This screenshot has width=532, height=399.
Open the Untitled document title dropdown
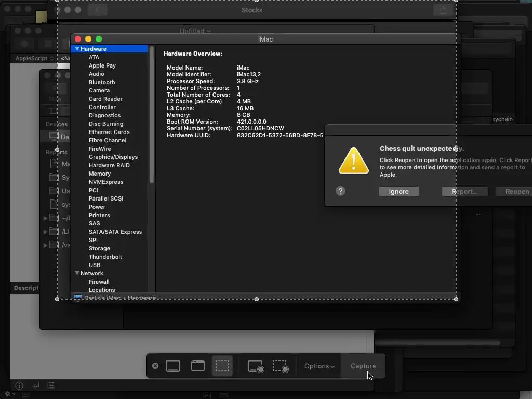[x=195, y=31]
